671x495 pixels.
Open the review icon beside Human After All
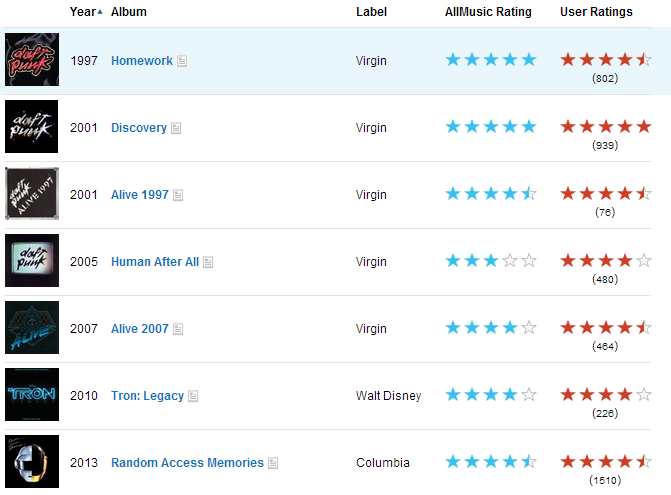(x=208, y=262)
